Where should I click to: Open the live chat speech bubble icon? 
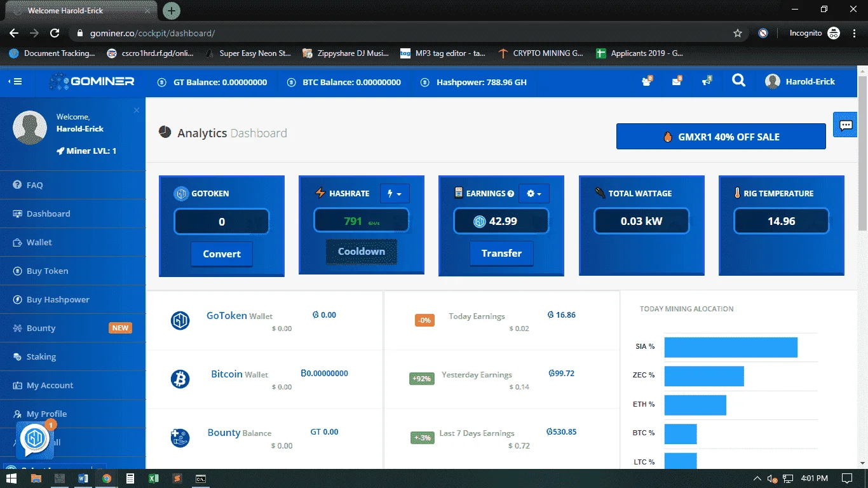(x=846, y=125)
